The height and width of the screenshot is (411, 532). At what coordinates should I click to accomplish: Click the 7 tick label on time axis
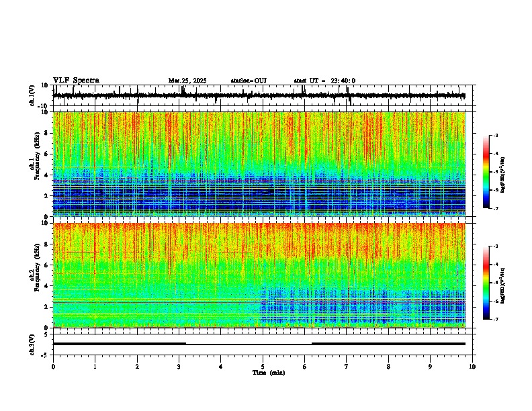347,367
